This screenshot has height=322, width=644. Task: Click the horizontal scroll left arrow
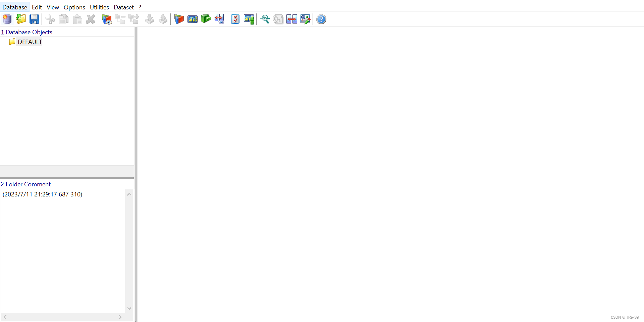[x=5, y=317]
